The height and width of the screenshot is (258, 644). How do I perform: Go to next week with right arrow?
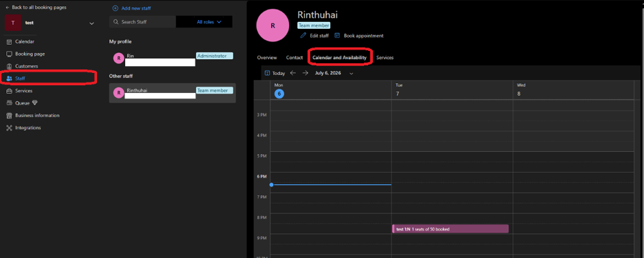305,73
